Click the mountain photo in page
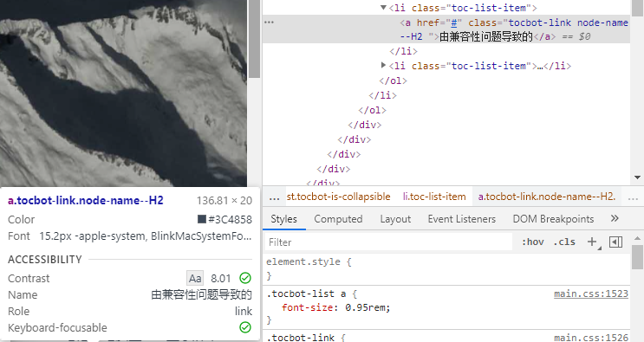This screenshot has width=644, height=342. tap(123, 94)
